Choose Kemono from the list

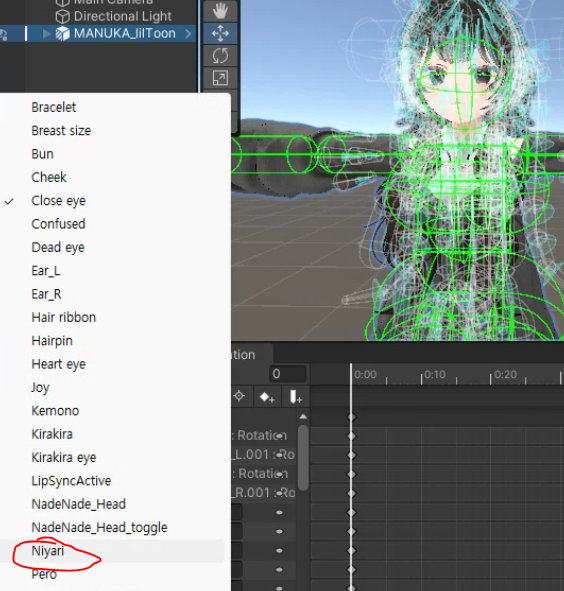click(55, 411)
